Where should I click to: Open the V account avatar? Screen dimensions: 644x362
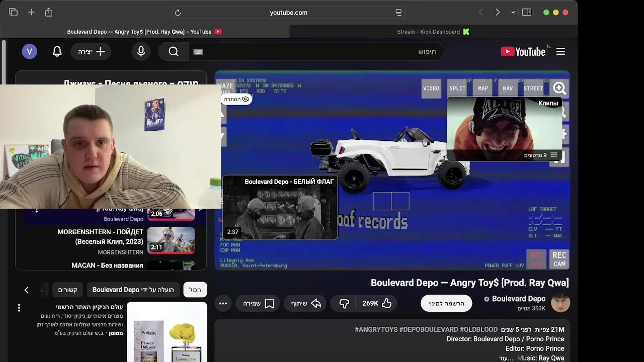(29, 51)
